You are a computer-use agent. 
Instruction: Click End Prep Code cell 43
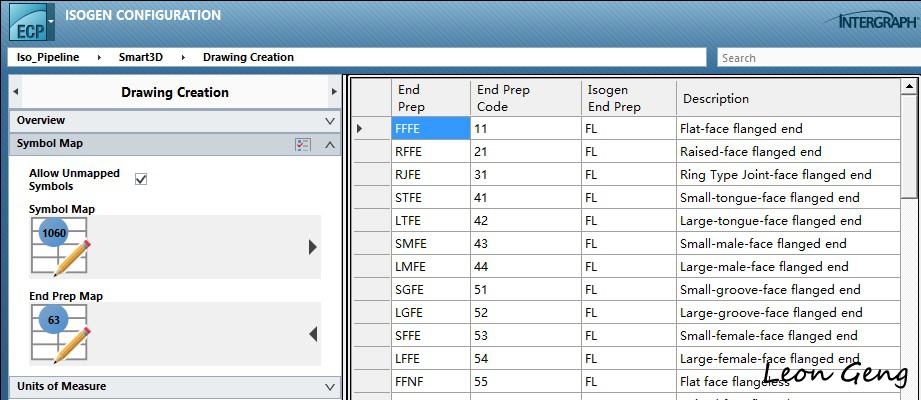pos(526,244)
